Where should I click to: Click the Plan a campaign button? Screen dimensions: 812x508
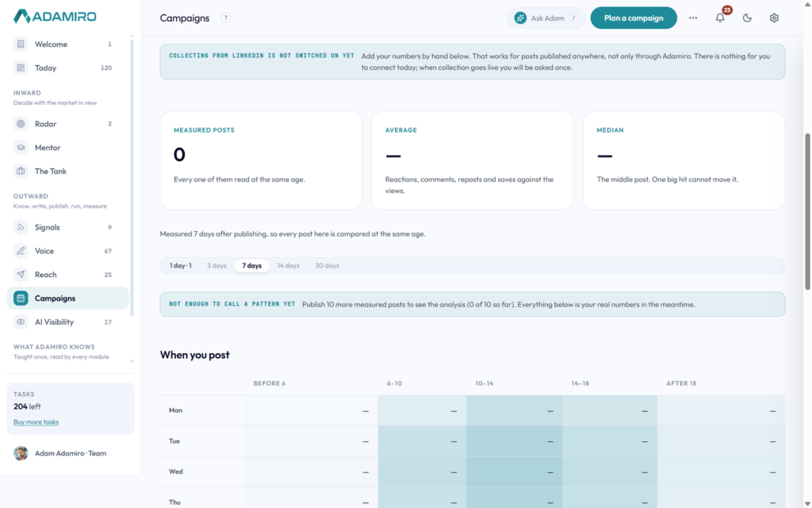click(634, 17)
